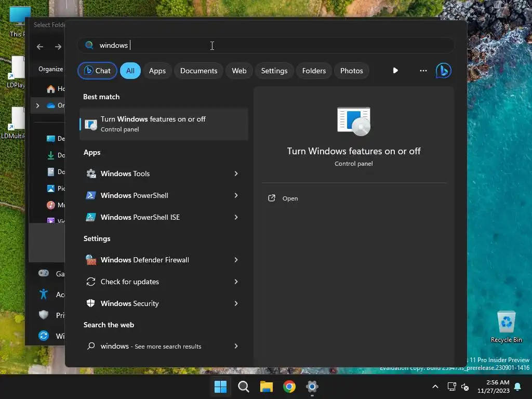Click the windows search input field
532x399 pixels.
266,45
